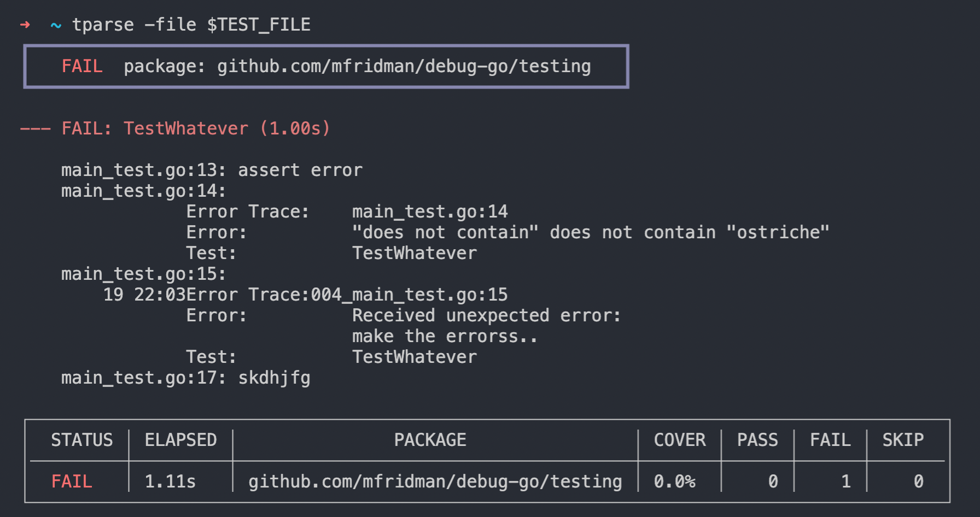Click the main_test.go:17: skdhjfg line
The width and height of the screenshot is (980, 517).
click(x=185, y=378)
